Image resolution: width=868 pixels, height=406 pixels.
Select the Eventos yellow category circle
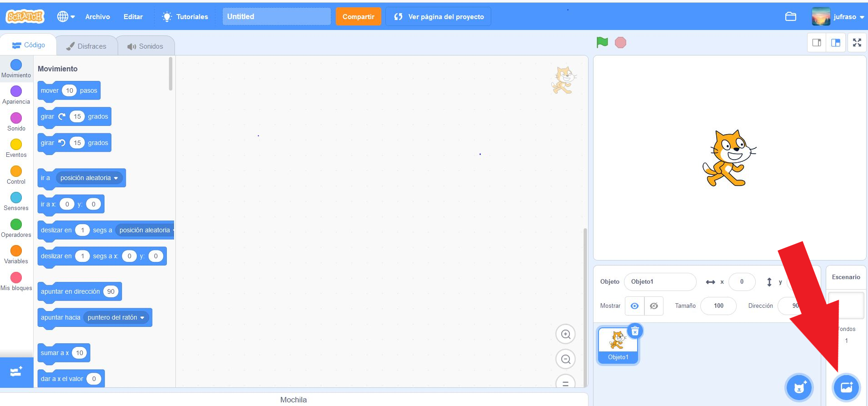click(16, 145)
